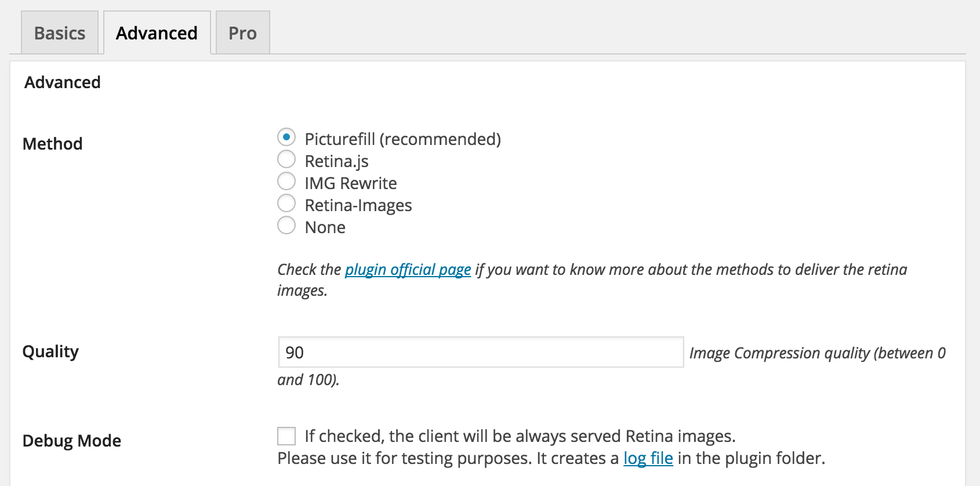Click the 'Retina-Images' label text

tap(358, 205)
